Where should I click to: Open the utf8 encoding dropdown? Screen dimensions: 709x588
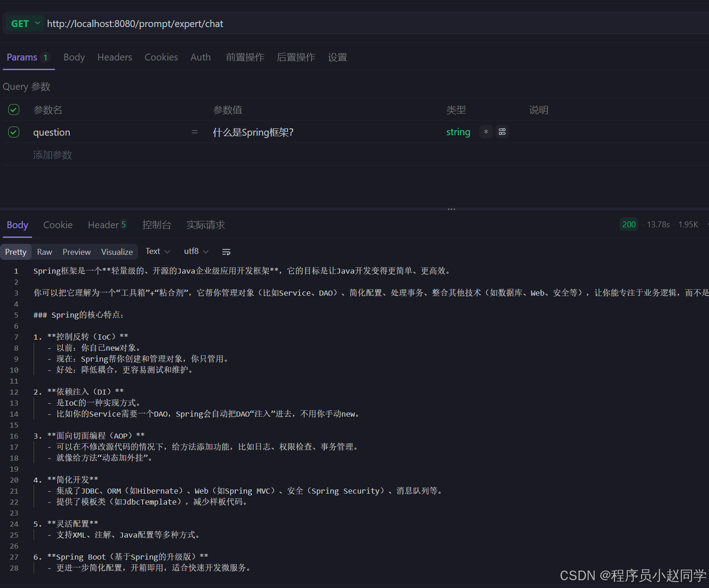(x=195, y=251)
